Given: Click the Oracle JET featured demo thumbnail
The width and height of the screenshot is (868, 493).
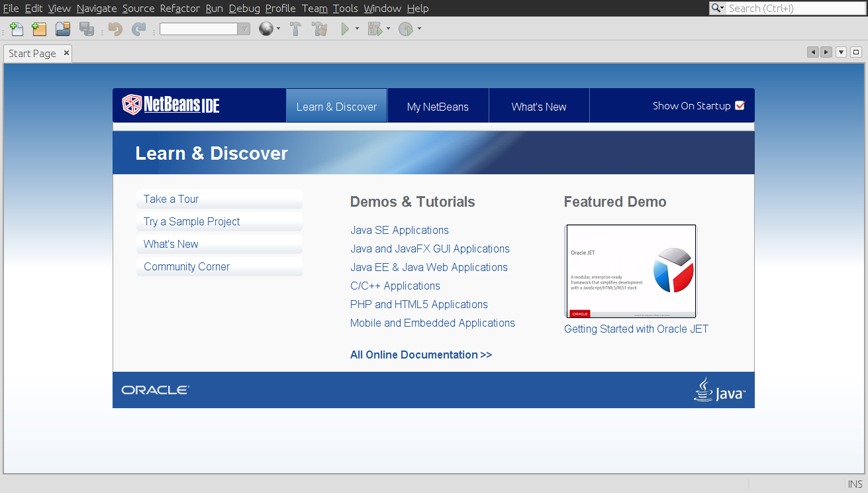Looking at the screenshot, I should 630,271.
